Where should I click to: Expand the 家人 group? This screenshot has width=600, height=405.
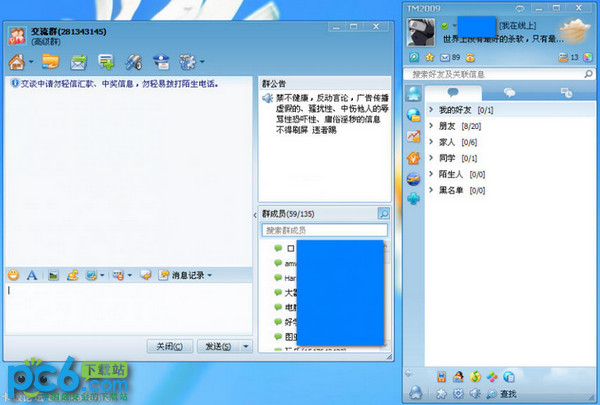pyautogui.click(x=510, y=142)
